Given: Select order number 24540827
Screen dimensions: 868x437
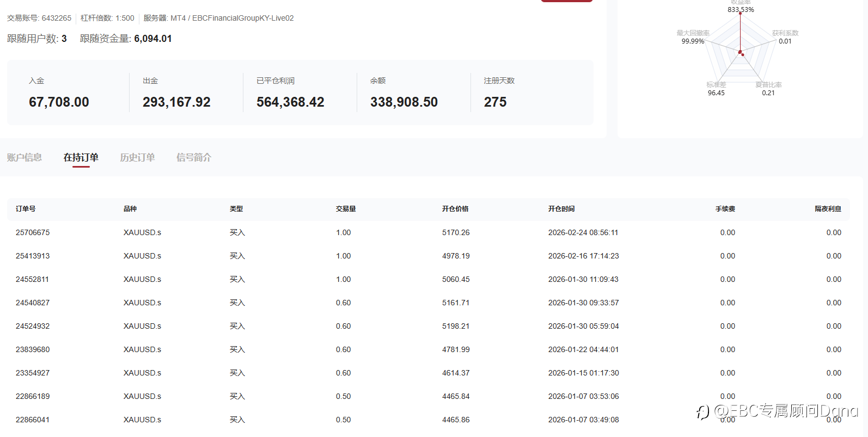Looking at the screenshot, I should (x=33, y=303).
